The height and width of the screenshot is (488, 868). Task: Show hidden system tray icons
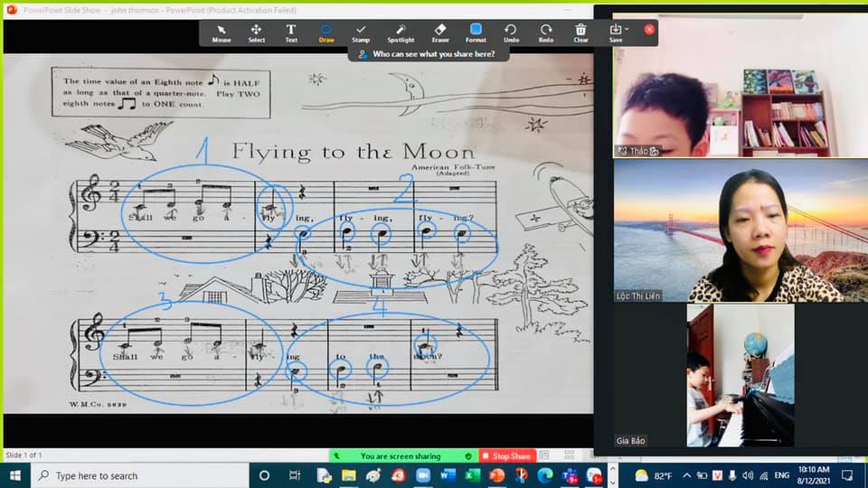pos(687,475)
